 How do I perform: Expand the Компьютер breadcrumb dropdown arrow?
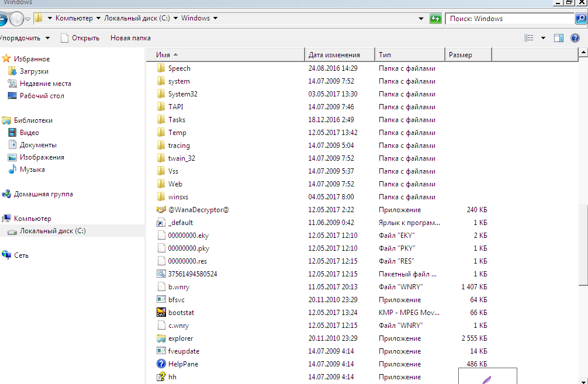pos(98,18)
